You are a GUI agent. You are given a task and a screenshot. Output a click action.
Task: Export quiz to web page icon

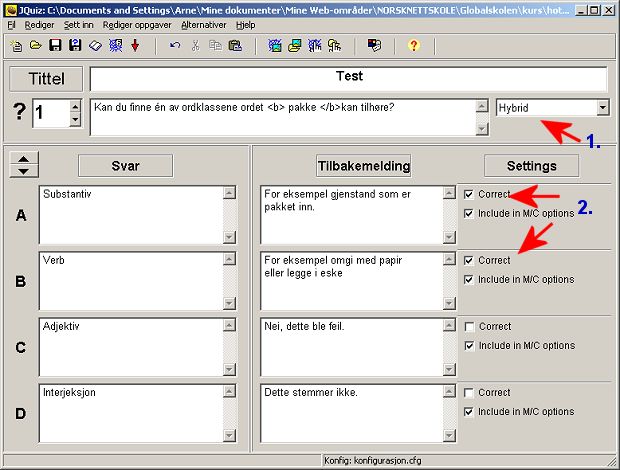pyautogui.click(x=115, y=46)
